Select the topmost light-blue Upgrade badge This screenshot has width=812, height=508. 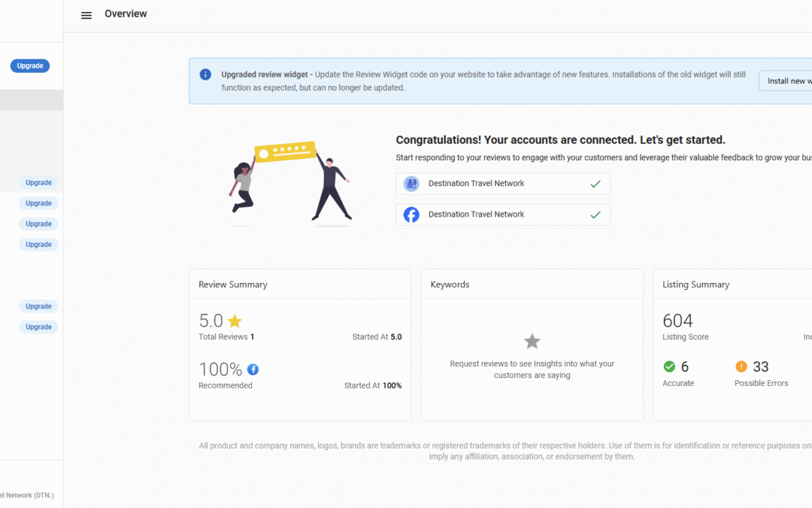click(x=38, y=183)
